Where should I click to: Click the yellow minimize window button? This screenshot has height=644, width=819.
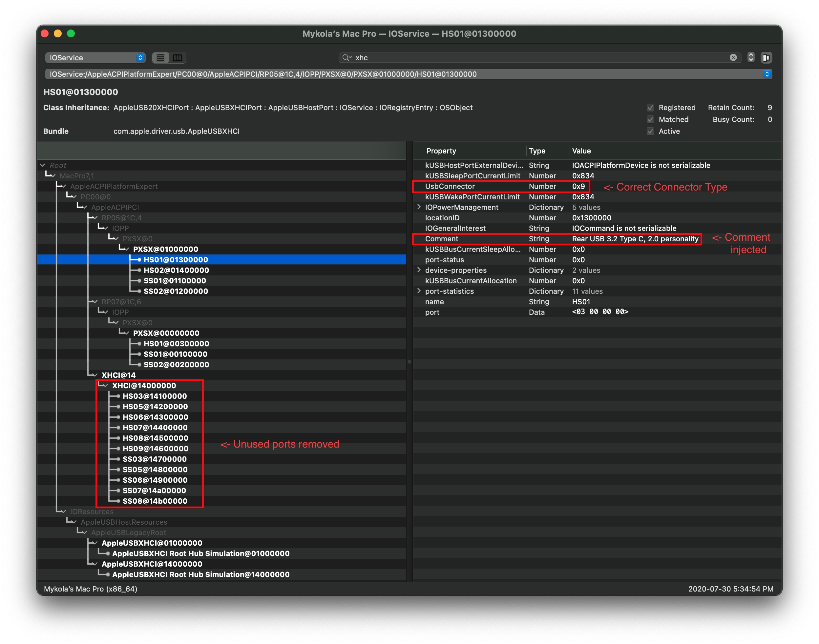[58, 33]
